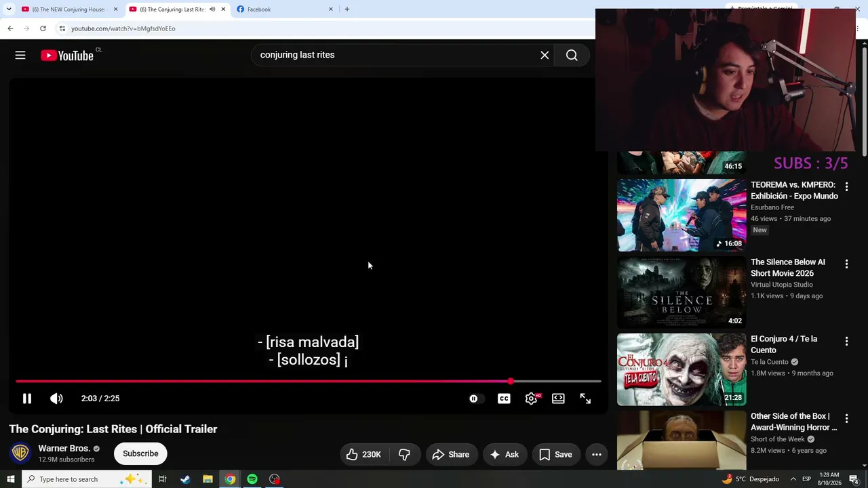Switch to the Facebook tab
The width and height of the screenshot is (868, 488).
tap(258, 9)
